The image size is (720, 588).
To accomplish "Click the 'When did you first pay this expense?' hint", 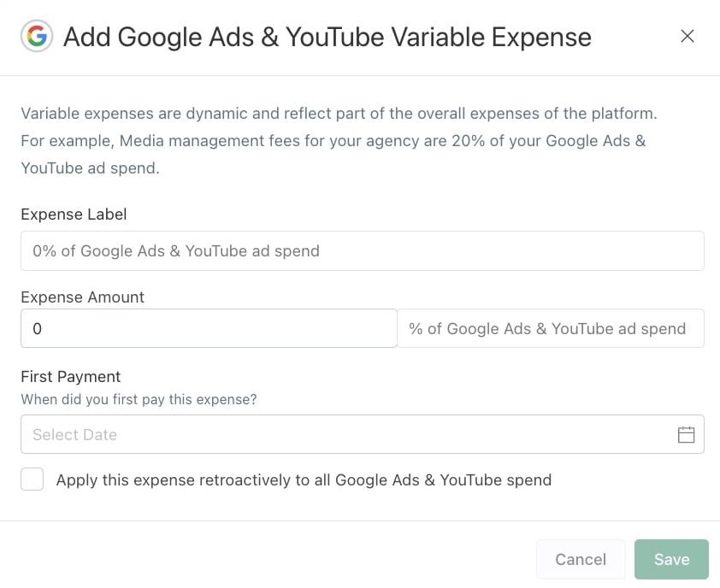I will (139, 399).
